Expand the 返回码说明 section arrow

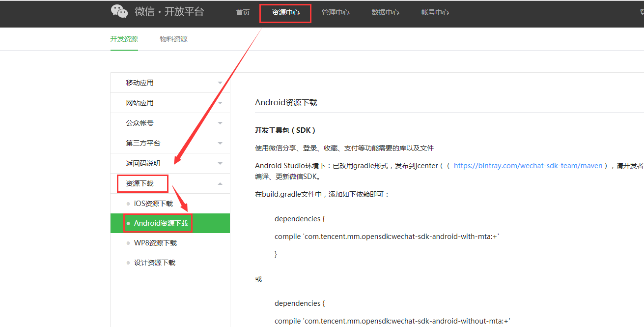point(220,164)
